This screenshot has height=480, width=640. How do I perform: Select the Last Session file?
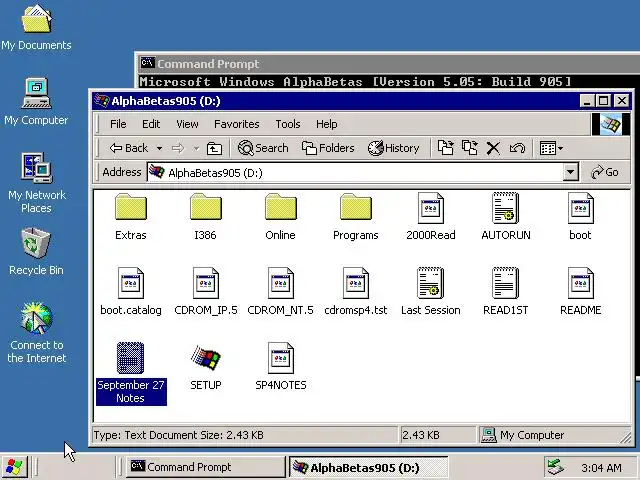pyautogui.click(x=431, y=291)
